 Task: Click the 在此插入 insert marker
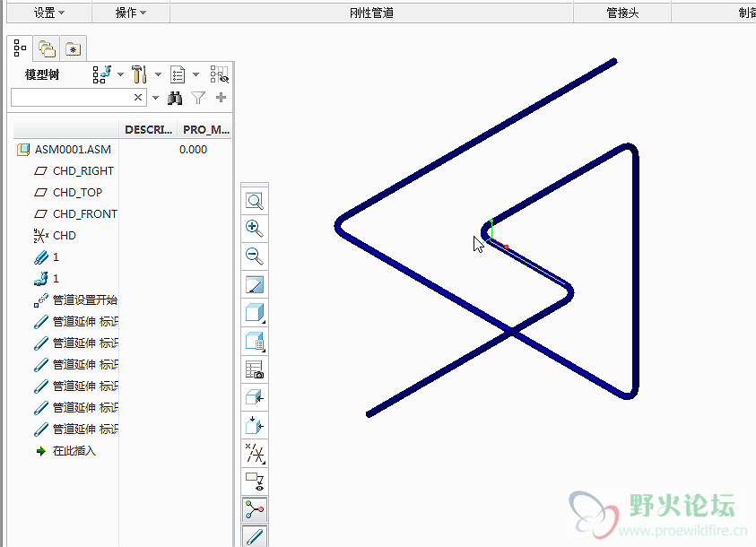[x=74, y=451]
